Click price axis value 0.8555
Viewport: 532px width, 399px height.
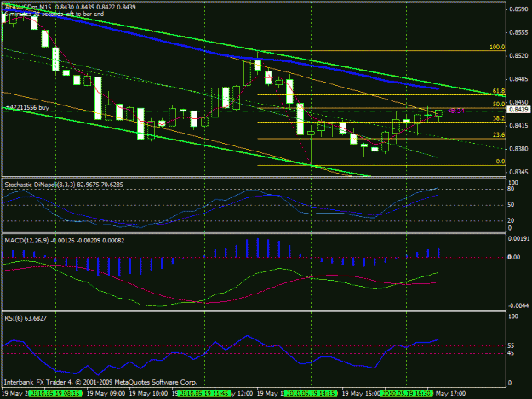tap(518, 32)
